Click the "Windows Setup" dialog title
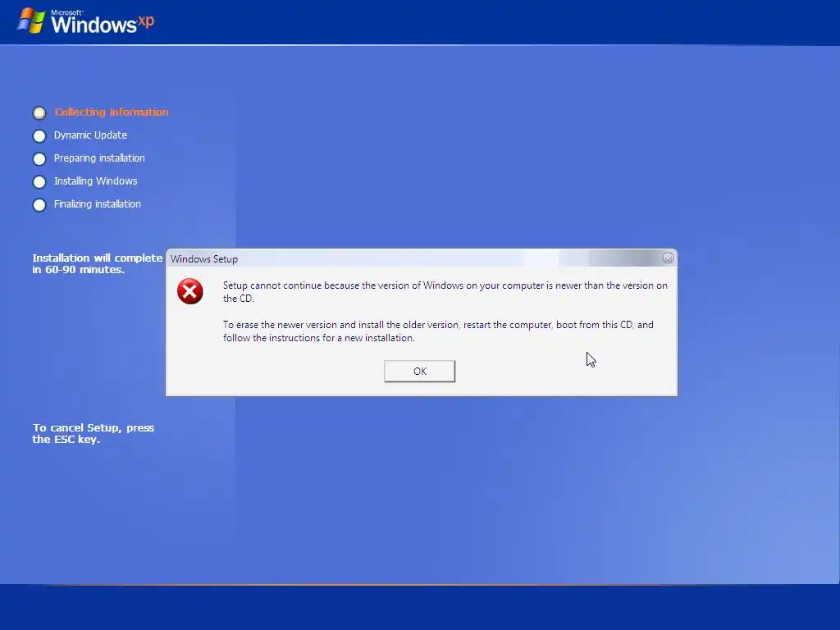The image size is (840, 630). [204, 258]
